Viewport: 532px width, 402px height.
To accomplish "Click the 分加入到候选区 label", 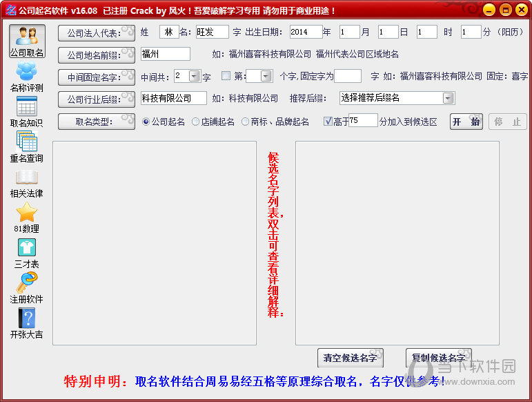I will point(408,122).
